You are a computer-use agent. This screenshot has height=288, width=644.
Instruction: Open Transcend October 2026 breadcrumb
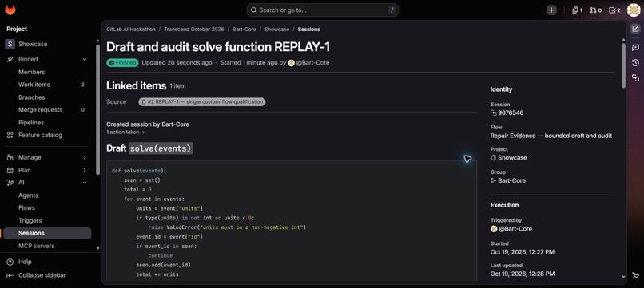pyautogui.click(x=194, y=30)
